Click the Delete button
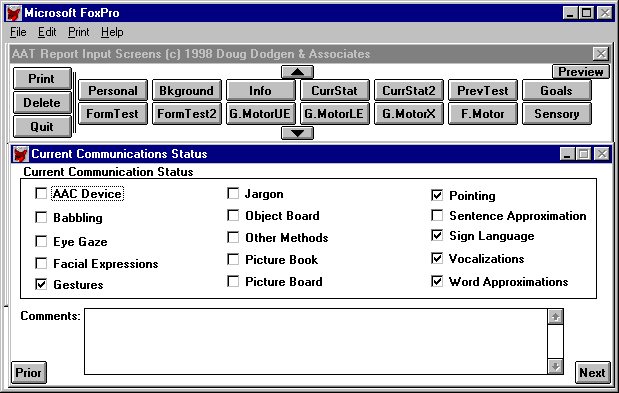Viewport: 619px width, 393px height. (42, 103)
